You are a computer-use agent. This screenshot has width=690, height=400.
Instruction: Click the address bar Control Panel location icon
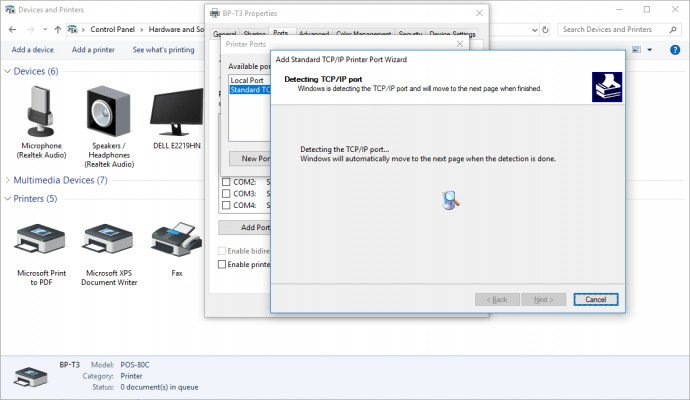point(72,29)
